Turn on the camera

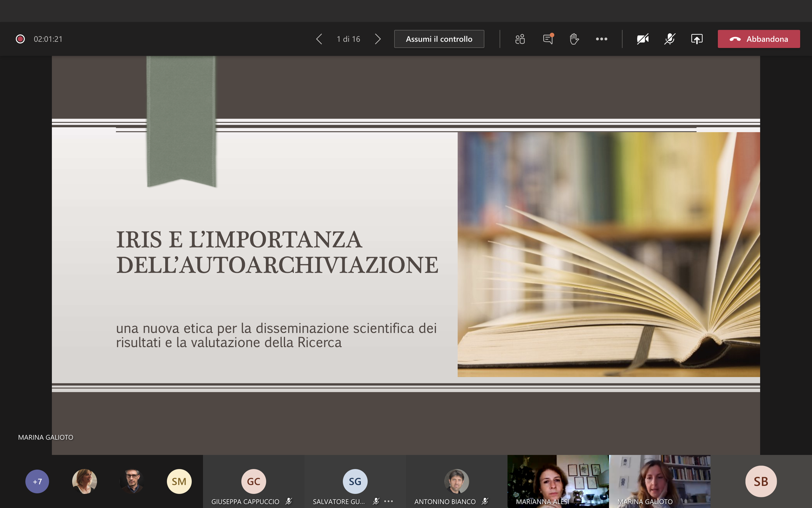coord(643,39)
